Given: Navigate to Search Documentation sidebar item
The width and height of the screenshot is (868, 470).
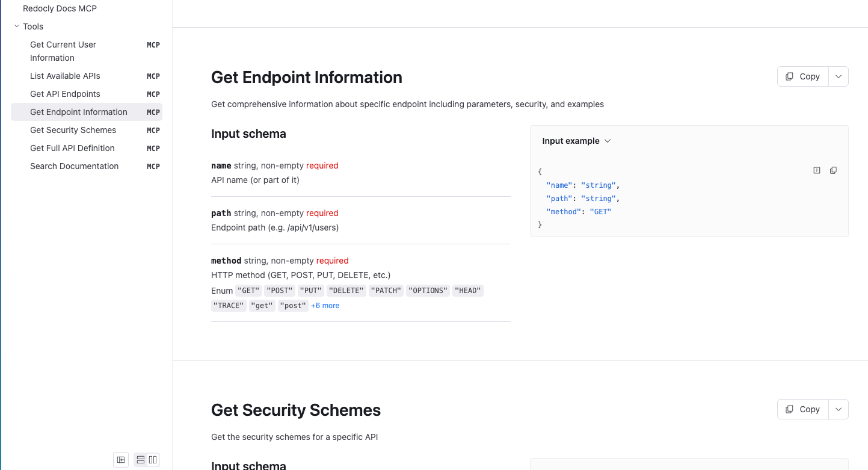Looking at the screenshot, I should click(x=74, y=166).
